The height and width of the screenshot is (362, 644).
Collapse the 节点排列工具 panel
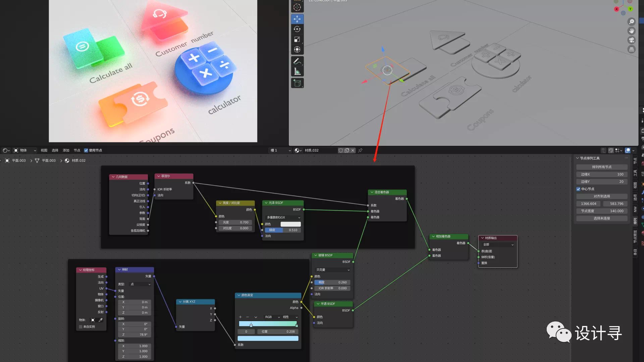[x=578, y=158]
